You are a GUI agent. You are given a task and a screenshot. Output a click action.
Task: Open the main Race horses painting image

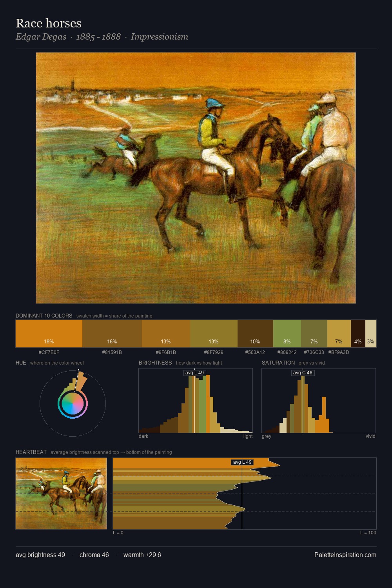(x=196, y=178)
